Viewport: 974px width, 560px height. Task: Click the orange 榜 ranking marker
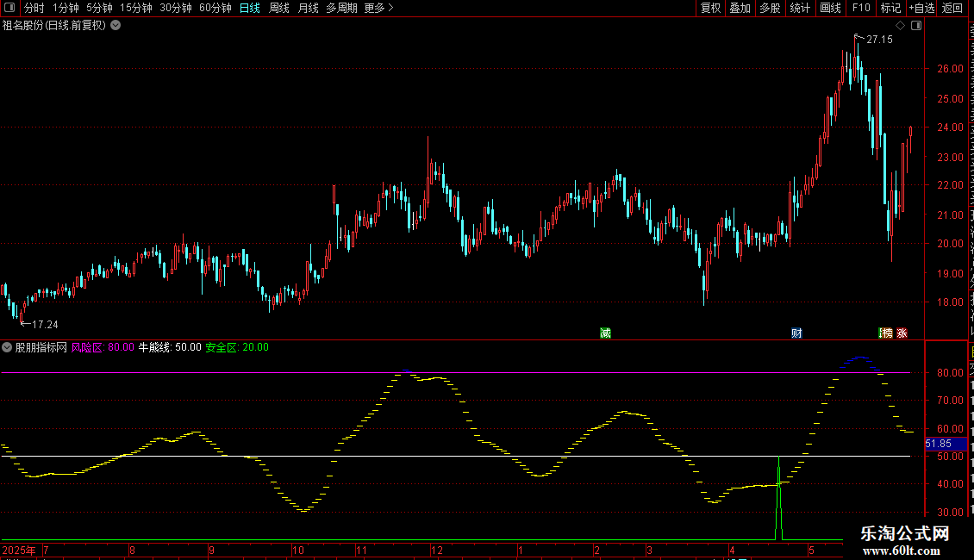coord(886,333)
